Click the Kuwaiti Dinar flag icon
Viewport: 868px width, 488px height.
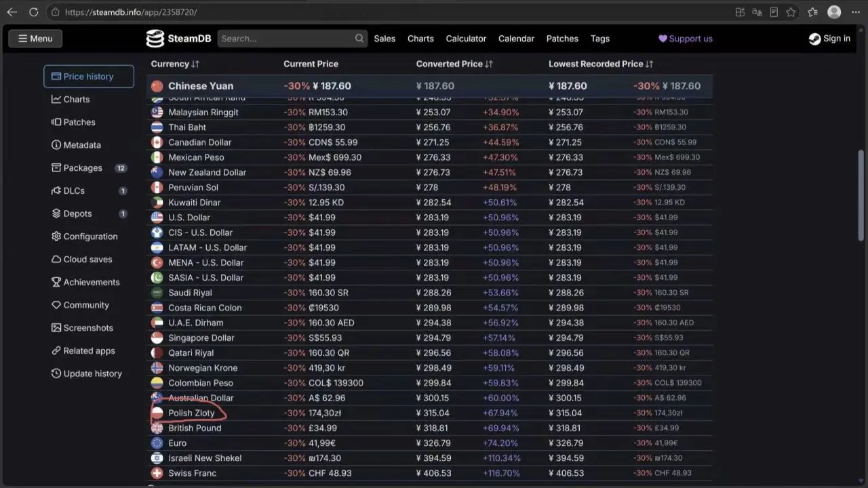pos(157,203)
